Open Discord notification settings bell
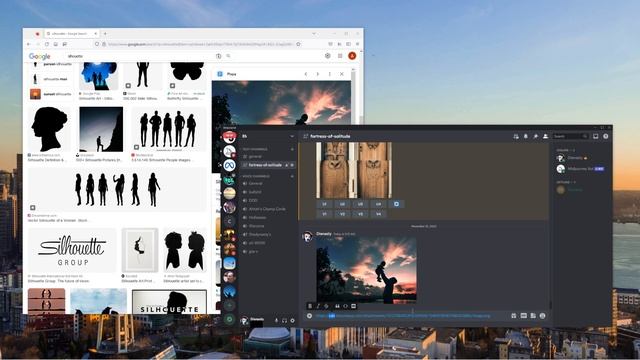This screenshot has height=360, width=640. point(526,136)
